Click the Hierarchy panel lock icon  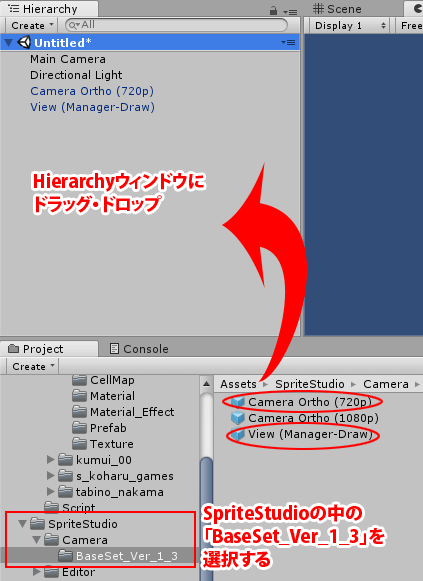(273, 10)
